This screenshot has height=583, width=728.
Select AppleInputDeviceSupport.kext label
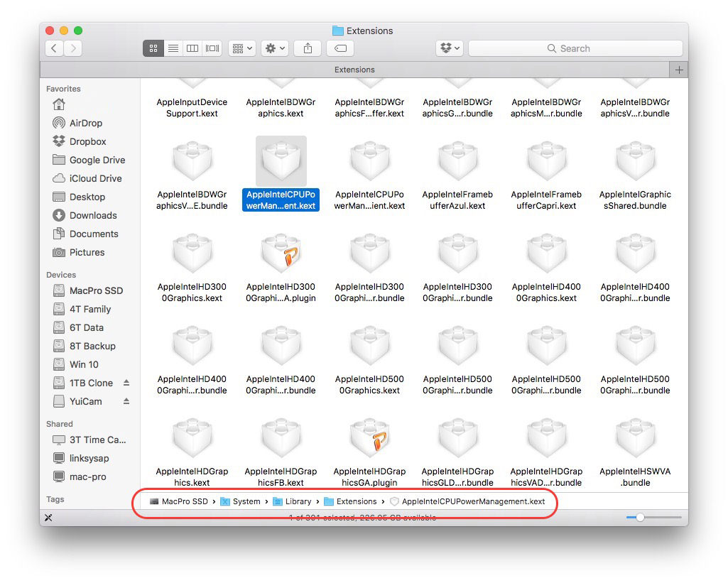click(x=192, y=108)
